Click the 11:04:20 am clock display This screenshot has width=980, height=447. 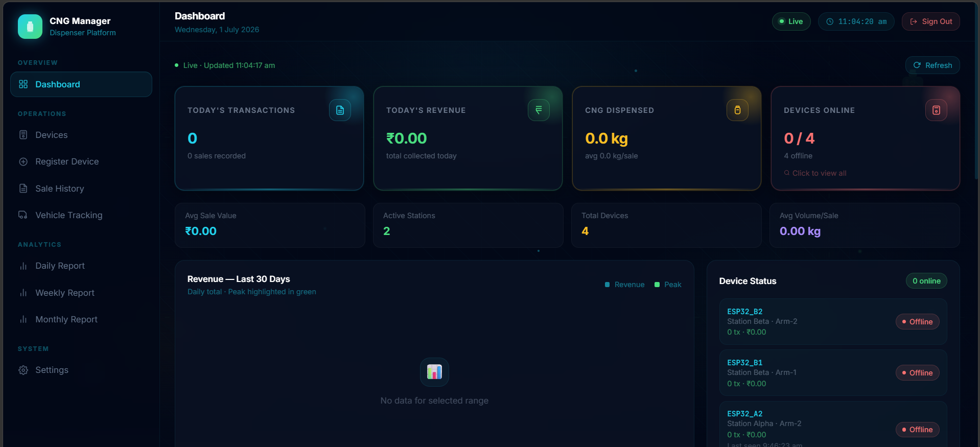coord(856,21)
